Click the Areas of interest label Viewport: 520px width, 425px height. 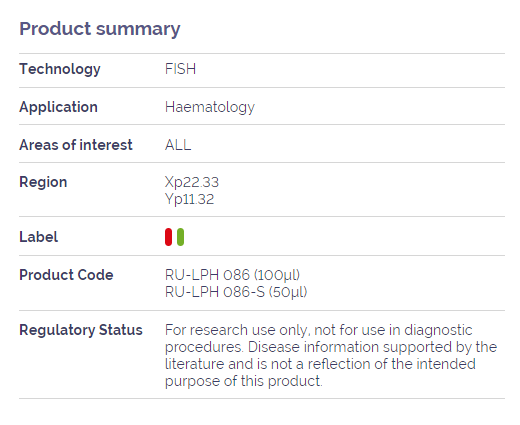tap(76, 145)
